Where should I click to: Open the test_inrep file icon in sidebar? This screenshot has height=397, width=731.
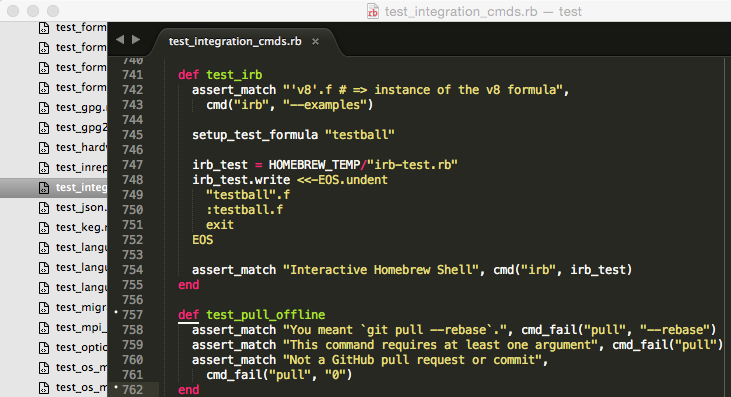click(x=44, y=168)
